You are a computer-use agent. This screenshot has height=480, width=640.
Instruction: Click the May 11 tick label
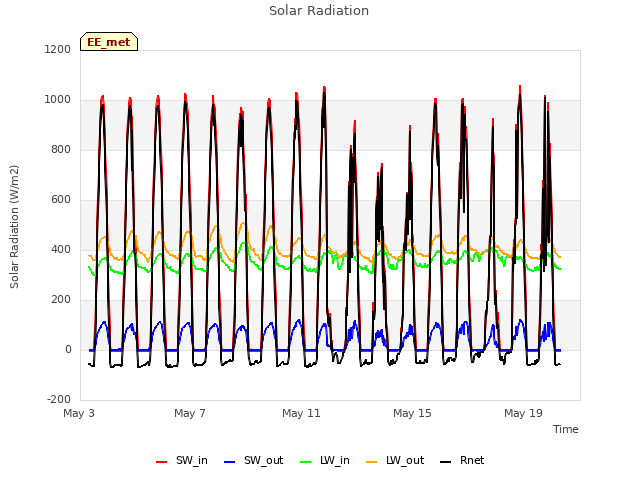point(301,413)
